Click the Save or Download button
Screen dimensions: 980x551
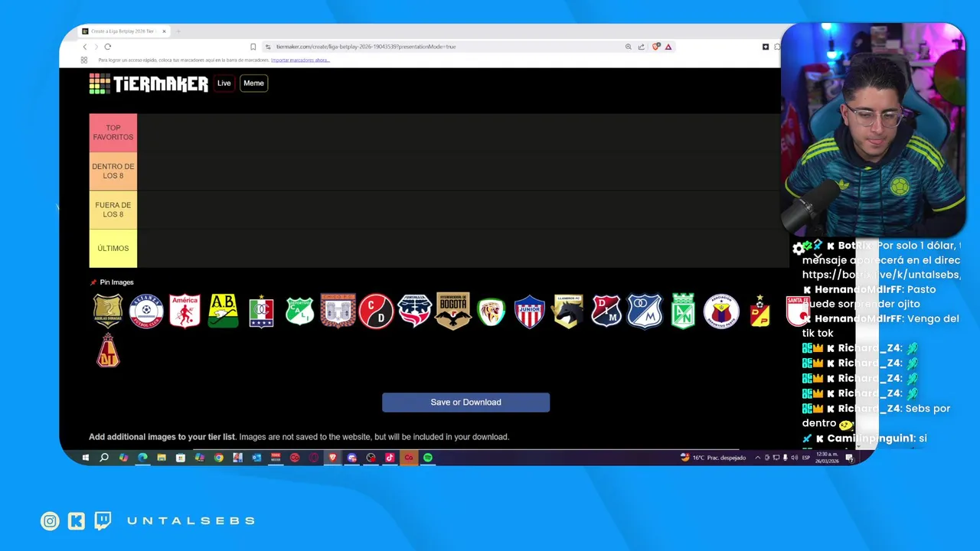[x=465, y=403]
